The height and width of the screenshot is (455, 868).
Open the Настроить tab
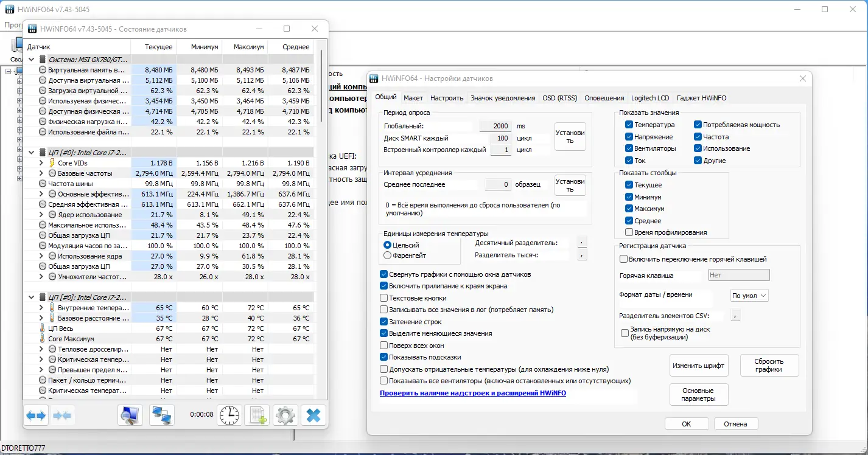pyautogui.click(x=447, y=98)
